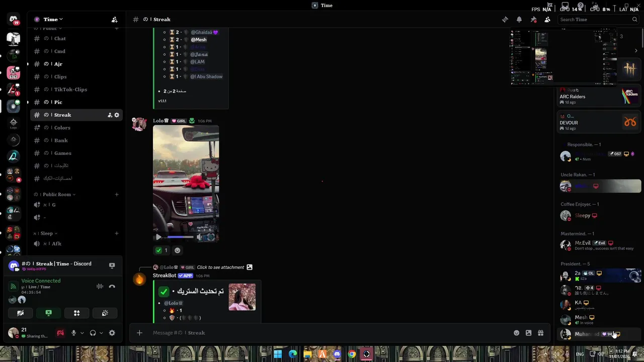Open DEVOUR activity card
The image size is (644, 362).
tap(599, 122)
